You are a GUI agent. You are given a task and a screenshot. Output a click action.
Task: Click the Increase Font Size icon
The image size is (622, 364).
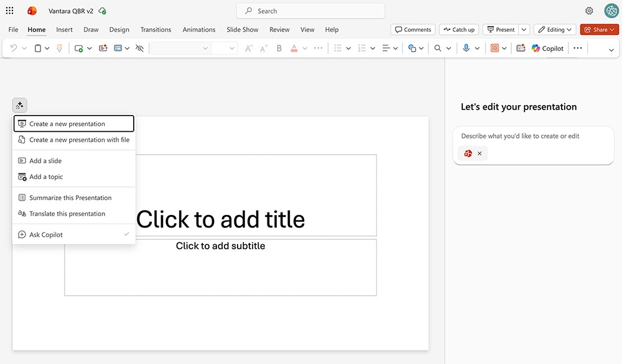pos(249,48)
